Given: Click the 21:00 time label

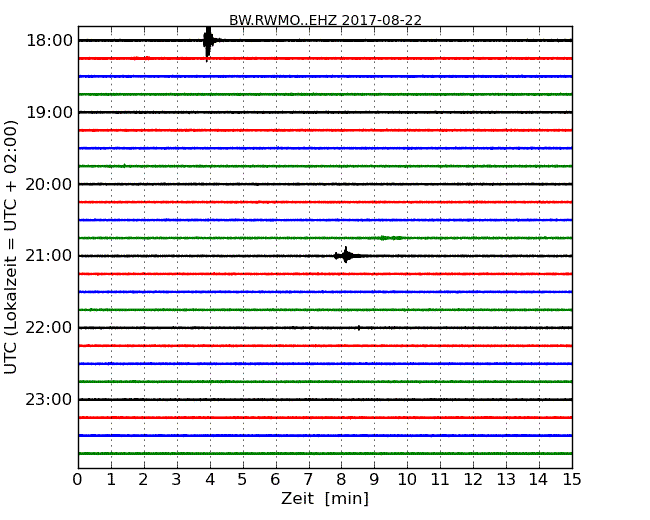Looking at the screenshot, I should [x=49, y=256].
